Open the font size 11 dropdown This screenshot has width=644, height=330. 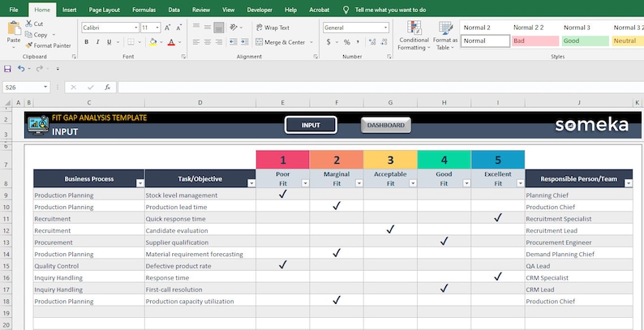point(158,28)
